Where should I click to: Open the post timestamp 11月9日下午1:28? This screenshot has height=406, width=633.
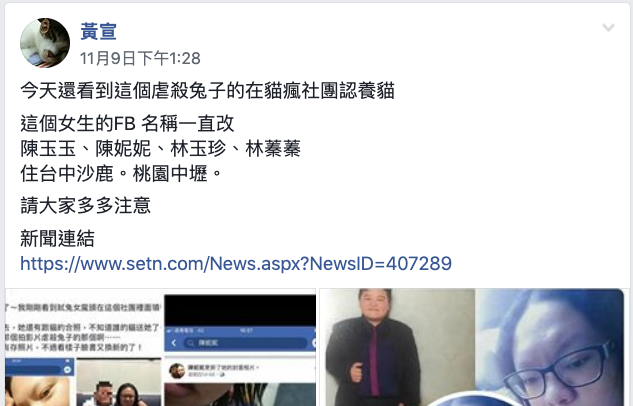pyautogui.click(x=140, y=59)
